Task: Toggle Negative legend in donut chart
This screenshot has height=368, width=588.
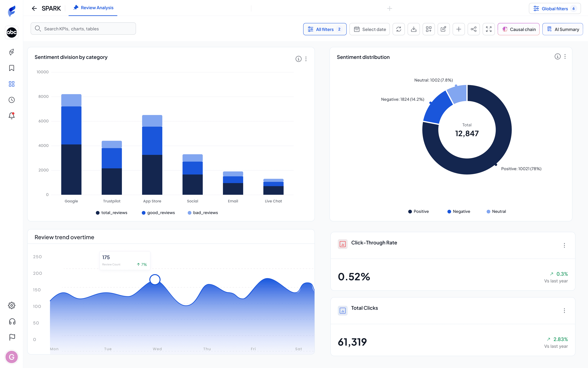Action: [x=459, y=211]
